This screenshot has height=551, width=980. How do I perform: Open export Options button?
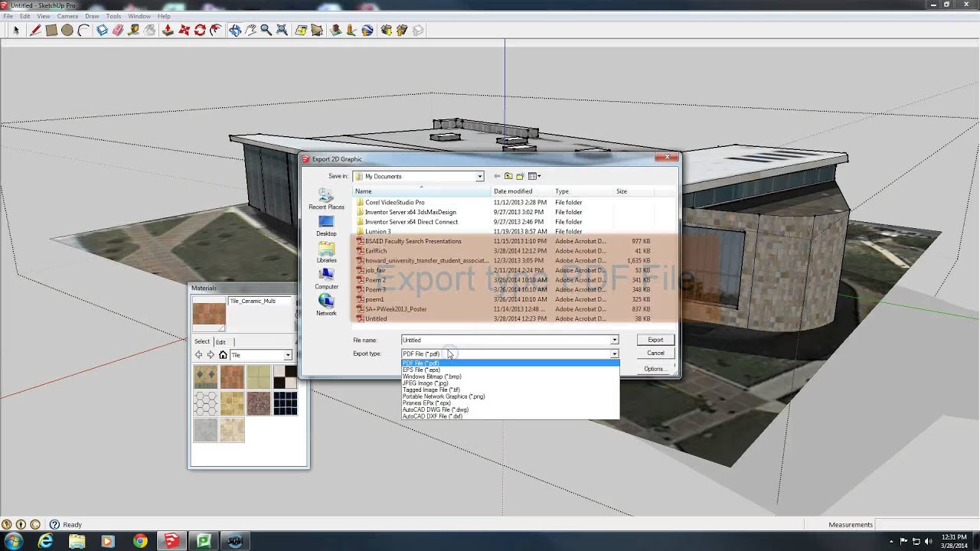(654, 369)
